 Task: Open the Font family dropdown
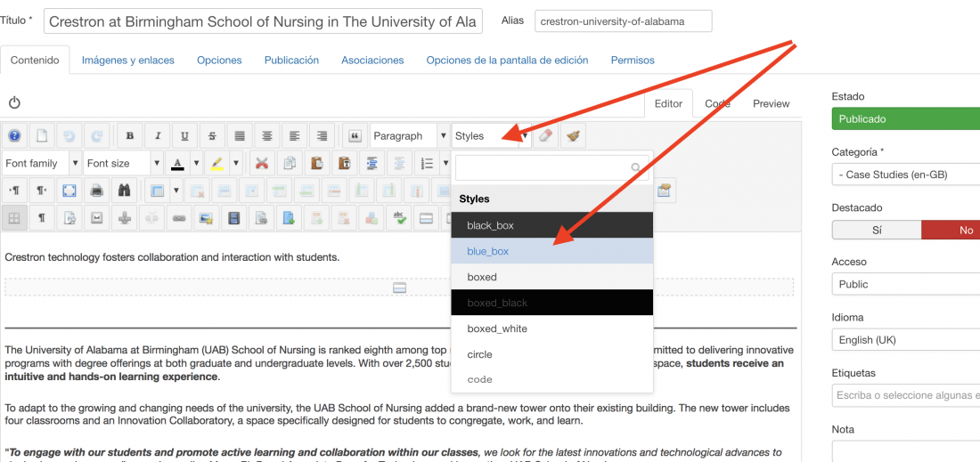(42, 163)
